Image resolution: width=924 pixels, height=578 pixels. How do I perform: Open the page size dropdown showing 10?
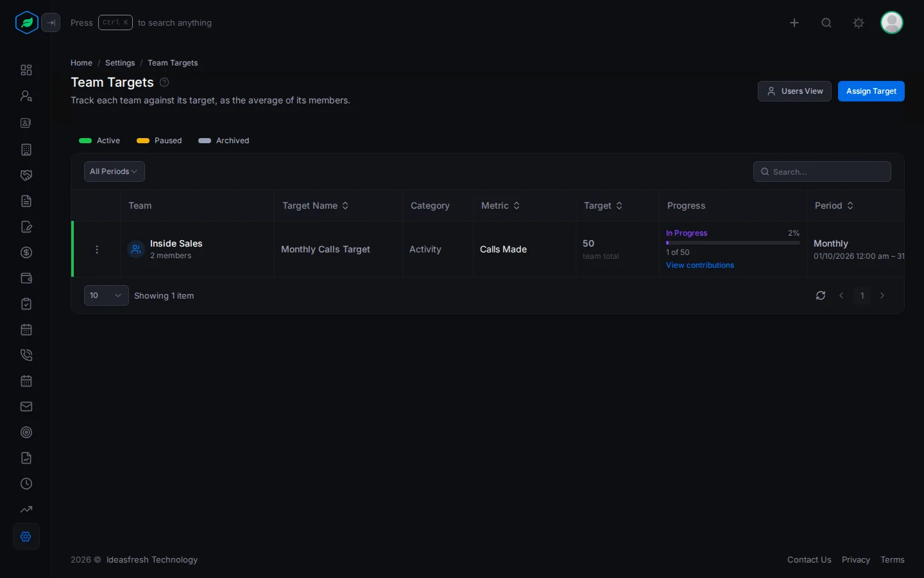click(x=107, y=295)
